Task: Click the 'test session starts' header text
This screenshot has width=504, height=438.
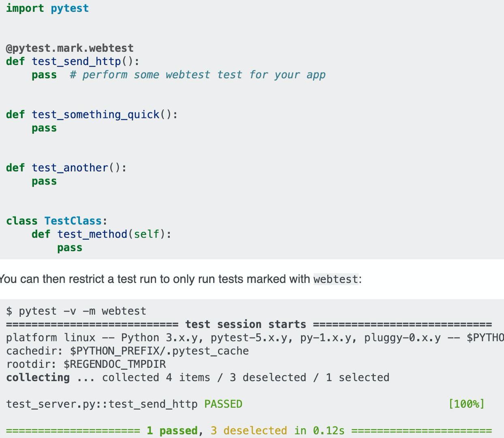Action: pos(246,324)
